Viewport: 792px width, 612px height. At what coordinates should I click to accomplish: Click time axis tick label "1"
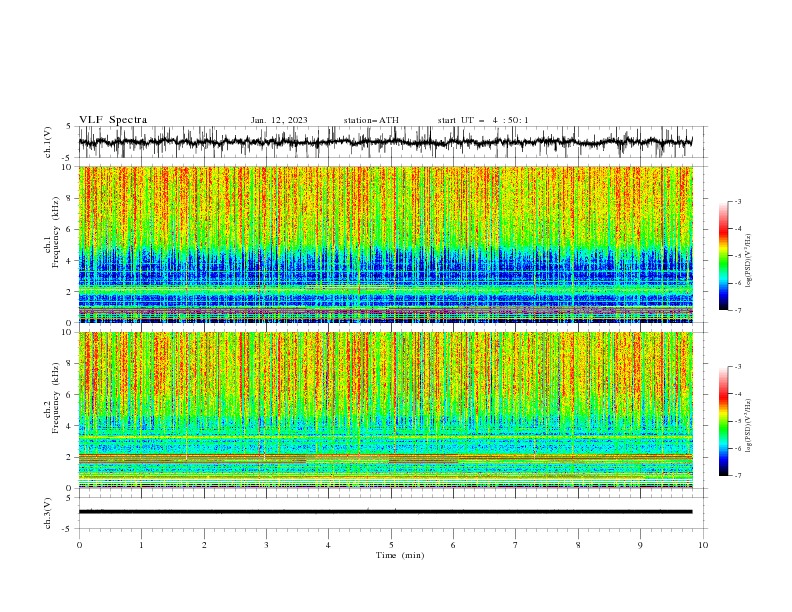click(x=141, y=545)
